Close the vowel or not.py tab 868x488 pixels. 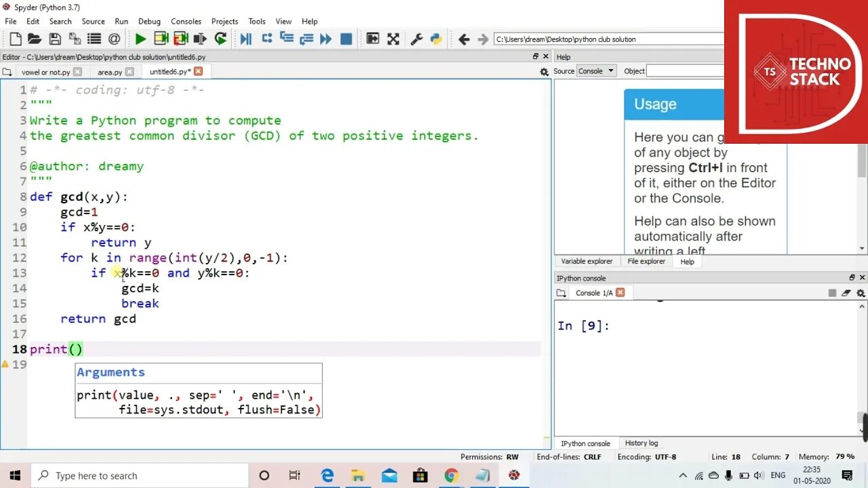pyautogui.click(x=77, y=71)
